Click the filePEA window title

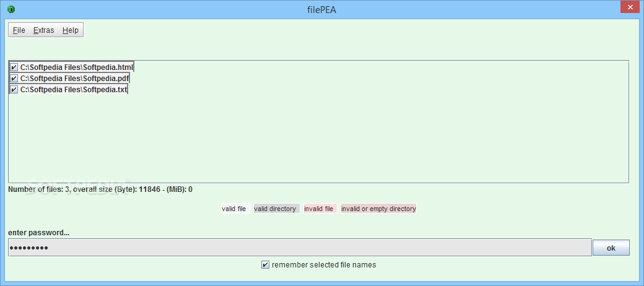click(322, 9)
